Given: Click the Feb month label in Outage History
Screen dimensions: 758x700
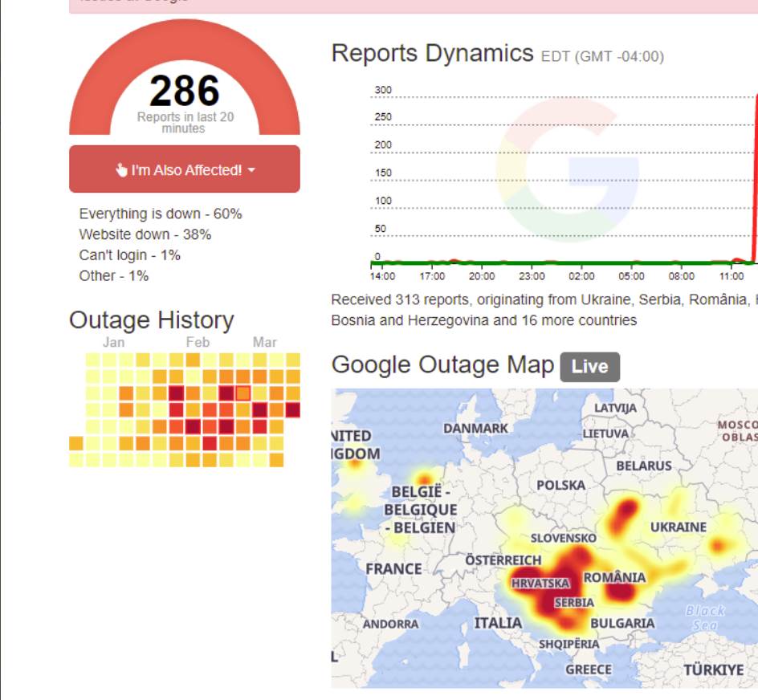Looking at the screenshot, I should click(198, 342).
